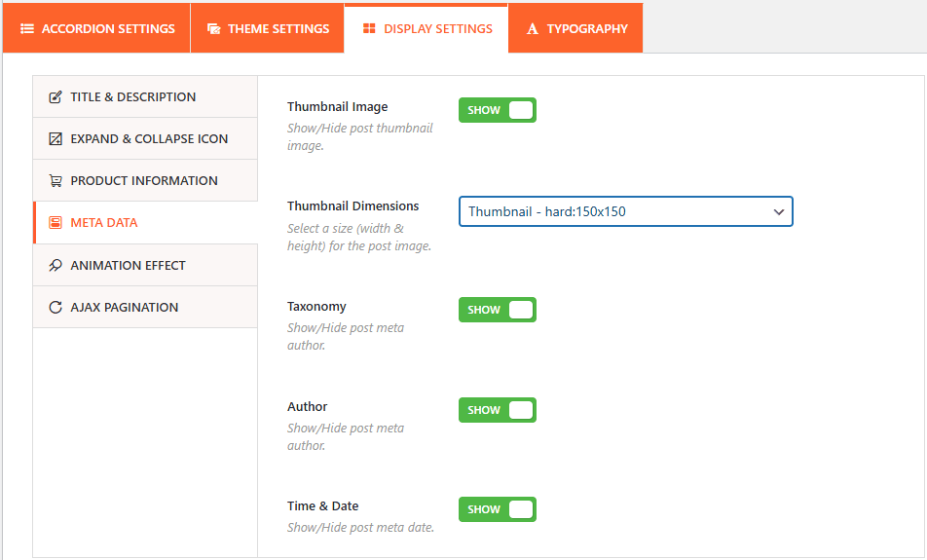The image size is (927, 560).
Task: Open the Thumbnail Dimensions dropdown
Action: (x=625, y=211)
